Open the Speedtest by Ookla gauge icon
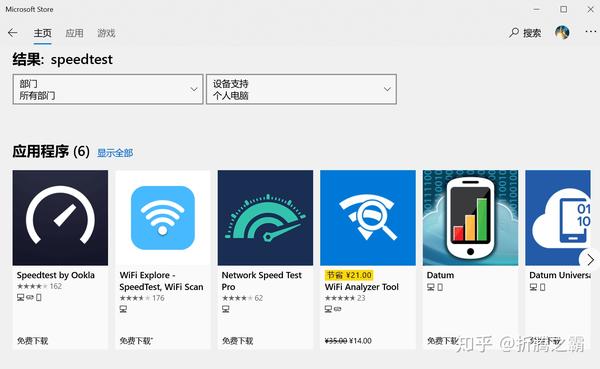The image size is (600, 369). point(60,218)
